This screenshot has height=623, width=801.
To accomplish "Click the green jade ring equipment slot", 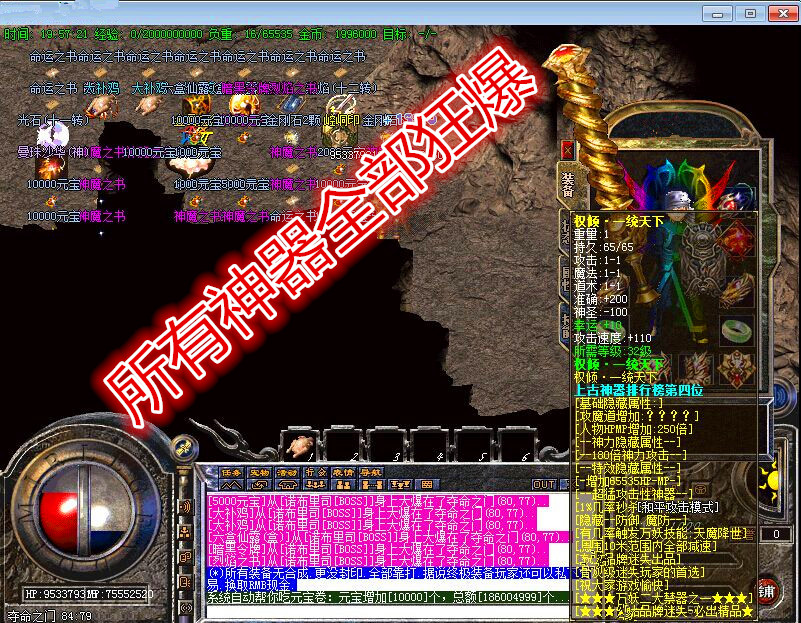I will [736, 330].
